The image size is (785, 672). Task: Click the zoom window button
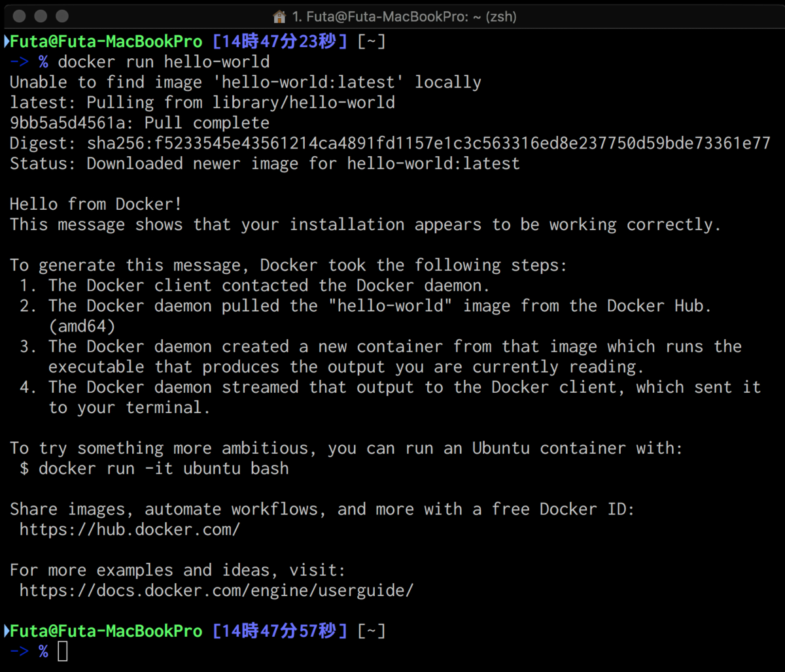[x=62, y=16]
